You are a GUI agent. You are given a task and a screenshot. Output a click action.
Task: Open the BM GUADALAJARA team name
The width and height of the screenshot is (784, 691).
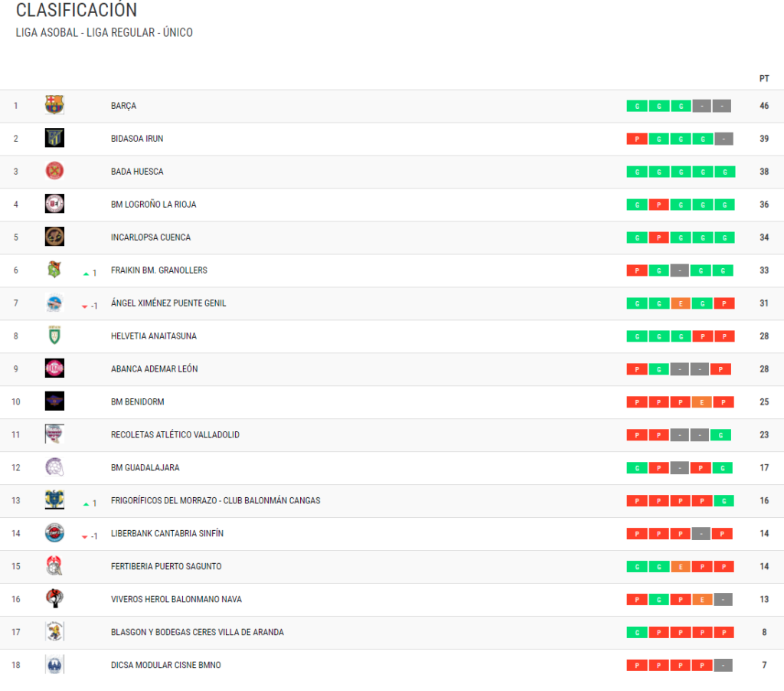point(145,467)
